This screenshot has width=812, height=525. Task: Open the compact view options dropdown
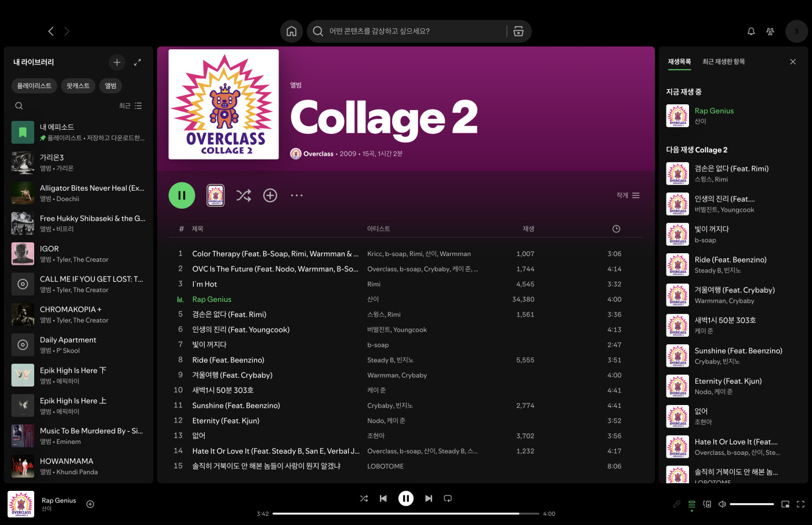coord(628,195)
